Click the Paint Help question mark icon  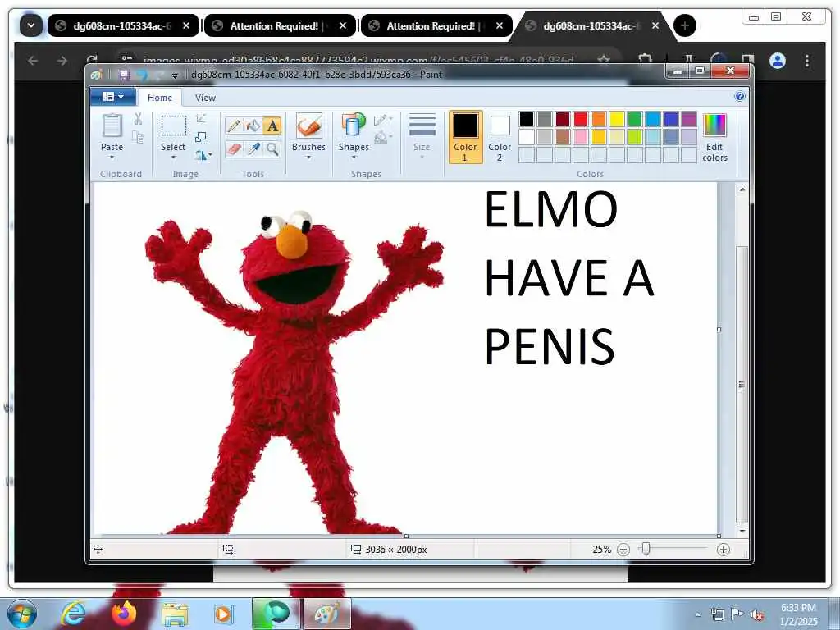(x=740, y=97)
